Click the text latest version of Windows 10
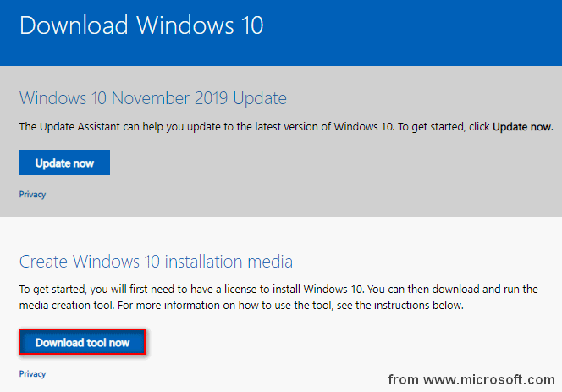 pos(324,127)
